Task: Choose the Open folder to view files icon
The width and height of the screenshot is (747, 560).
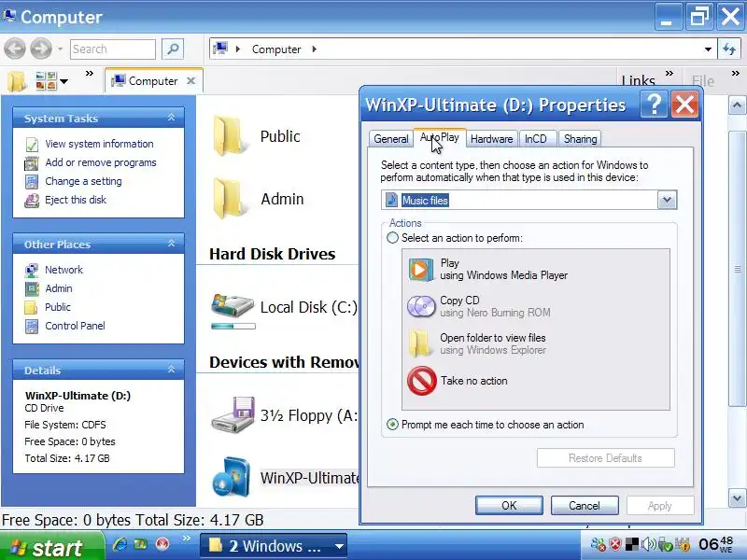Action: (419, 343)
